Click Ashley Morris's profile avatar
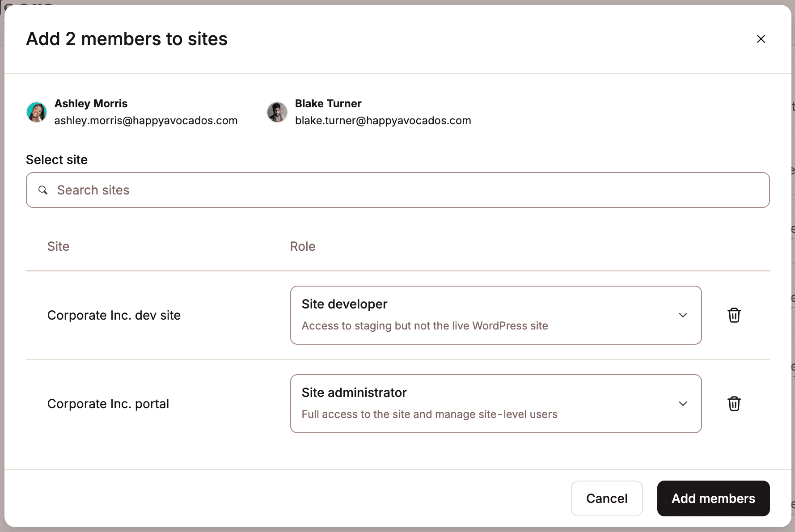This screenshot has height=532, width=795. (37, 112)
